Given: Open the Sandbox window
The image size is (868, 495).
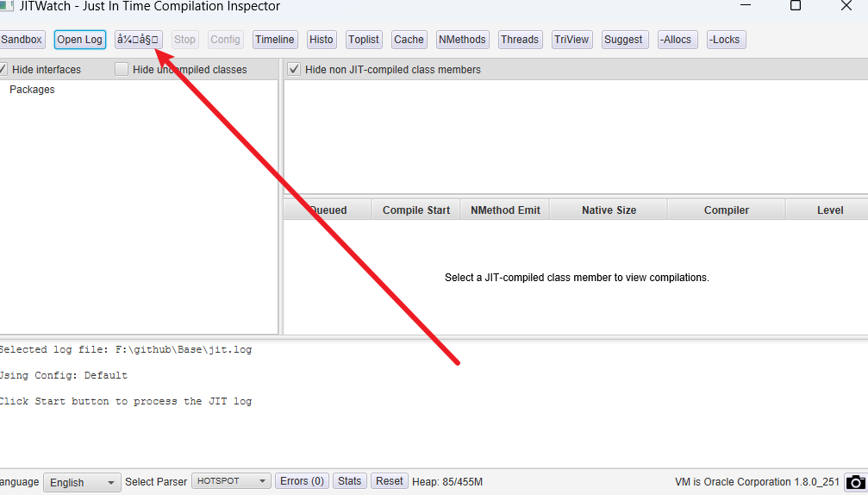Looking at the screenshot, I should pyautogui.click(x=22, y=40).
